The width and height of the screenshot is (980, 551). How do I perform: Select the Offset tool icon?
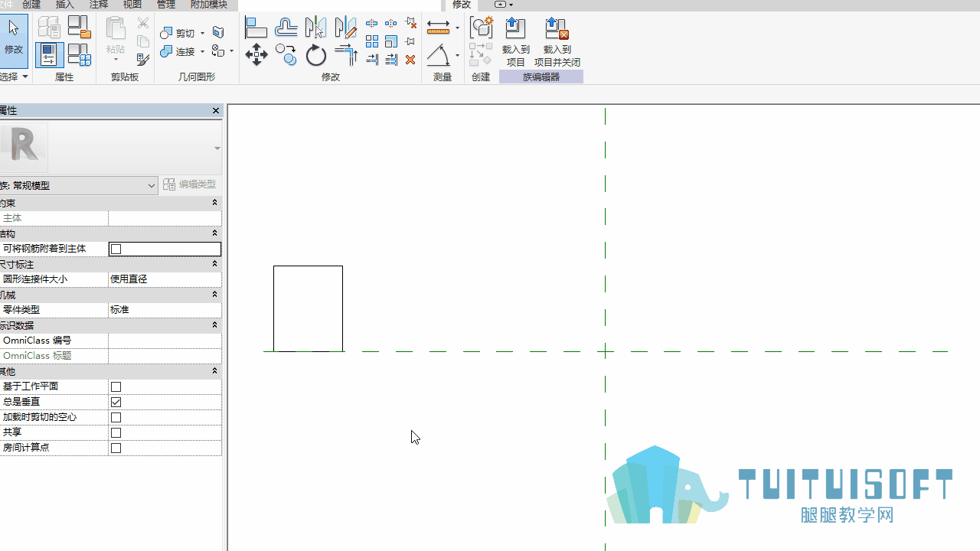pos(286,28)
